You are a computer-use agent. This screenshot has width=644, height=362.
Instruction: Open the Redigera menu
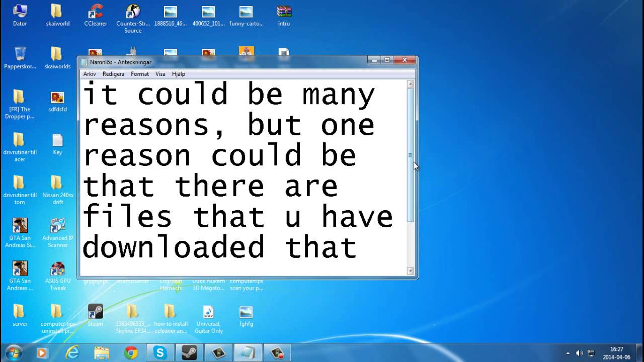113,74
